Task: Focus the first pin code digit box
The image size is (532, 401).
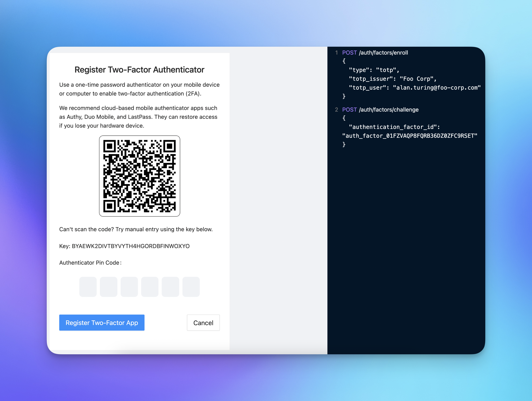Action: (x=88, y=287)
